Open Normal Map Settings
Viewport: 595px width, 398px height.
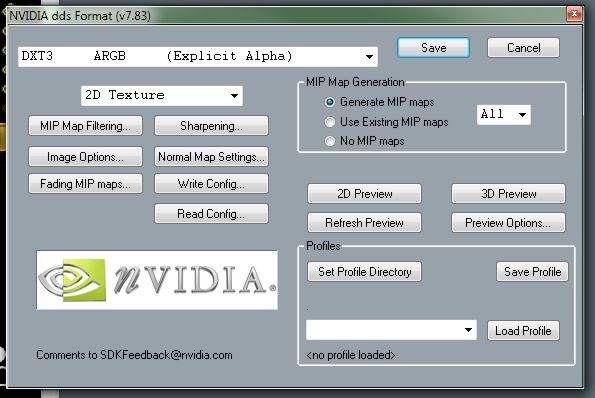[x=211, y=157]
